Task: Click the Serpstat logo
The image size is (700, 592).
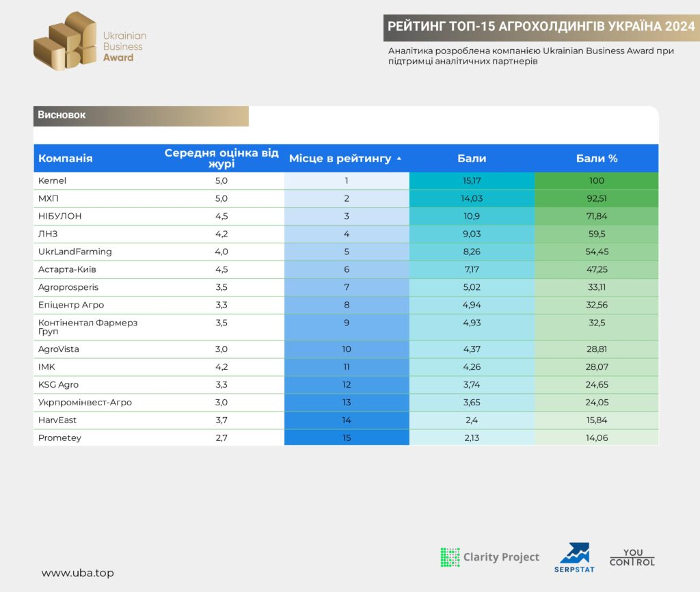Action: pyautogui.click(x=574, y=558)
